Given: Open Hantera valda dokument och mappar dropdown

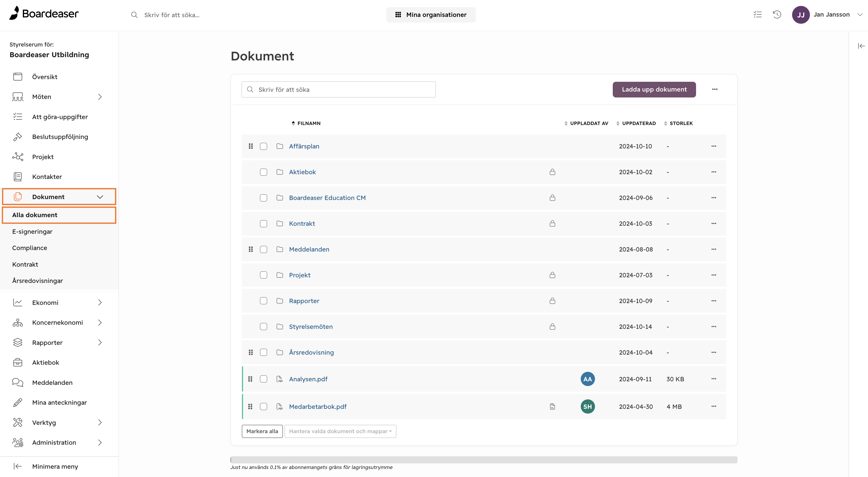Looking at the screenshot, I should (340, 431).
